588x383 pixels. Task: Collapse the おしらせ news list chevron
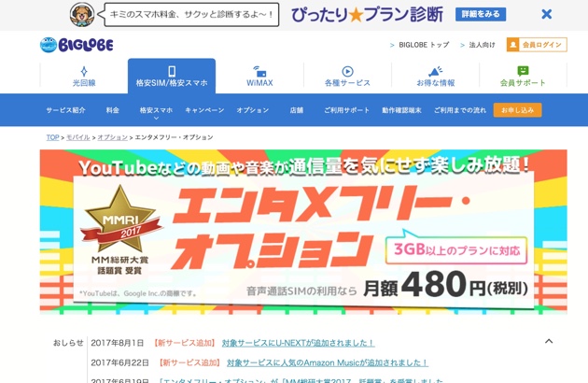click(x=549, y=341)
